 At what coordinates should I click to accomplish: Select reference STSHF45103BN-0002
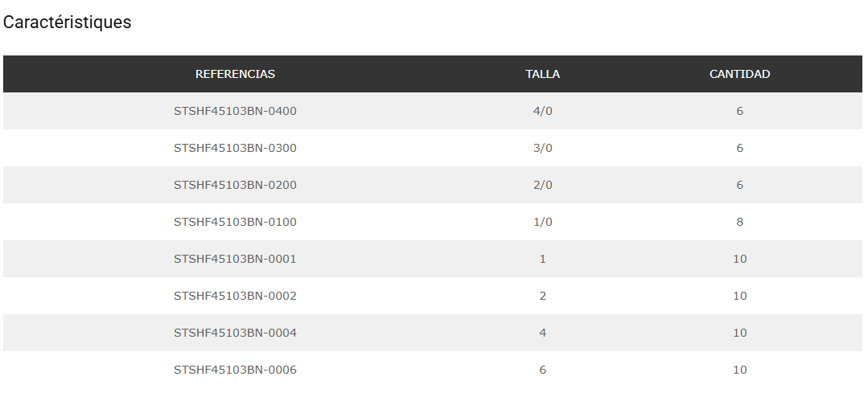pos(235,296)
